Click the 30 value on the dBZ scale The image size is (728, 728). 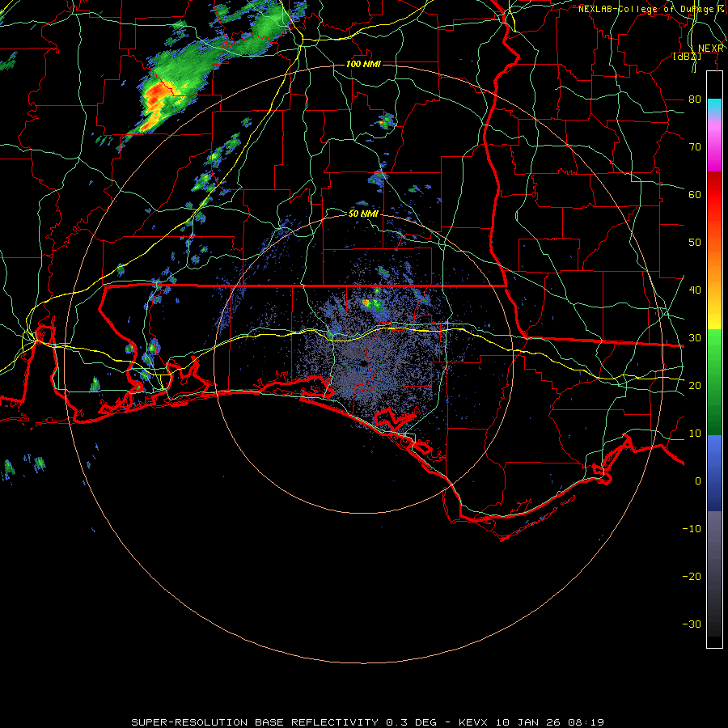pos(695,338)
